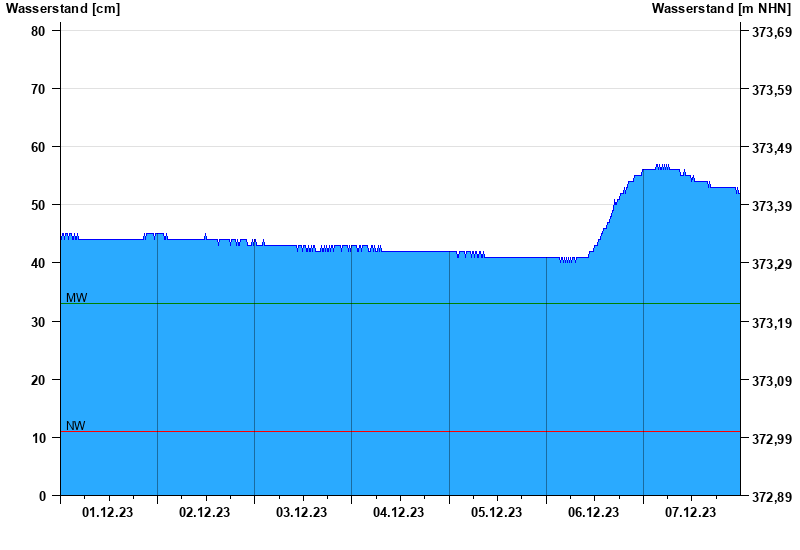Select the left axis value 50

[38, 205]
